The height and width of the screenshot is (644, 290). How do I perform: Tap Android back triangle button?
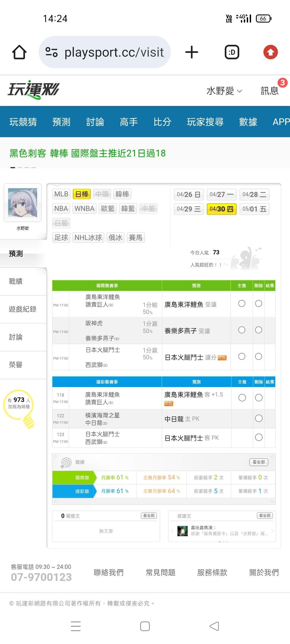point(214,626)
